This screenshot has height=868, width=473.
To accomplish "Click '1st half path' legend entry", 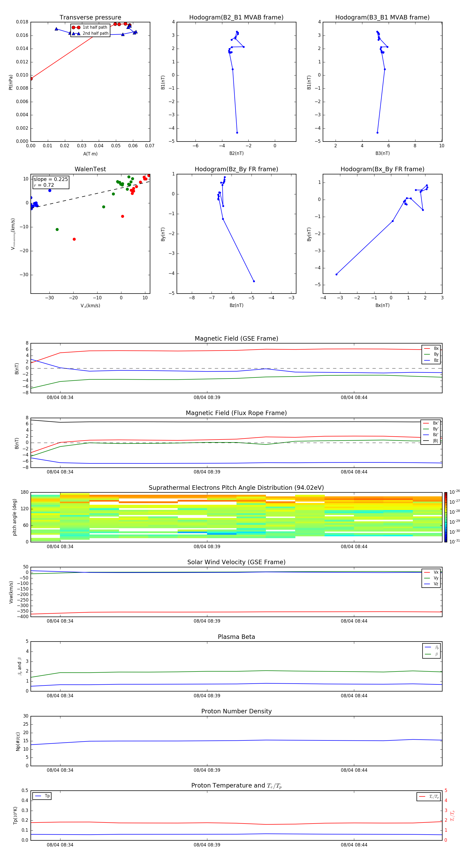I will click(90, 27).
